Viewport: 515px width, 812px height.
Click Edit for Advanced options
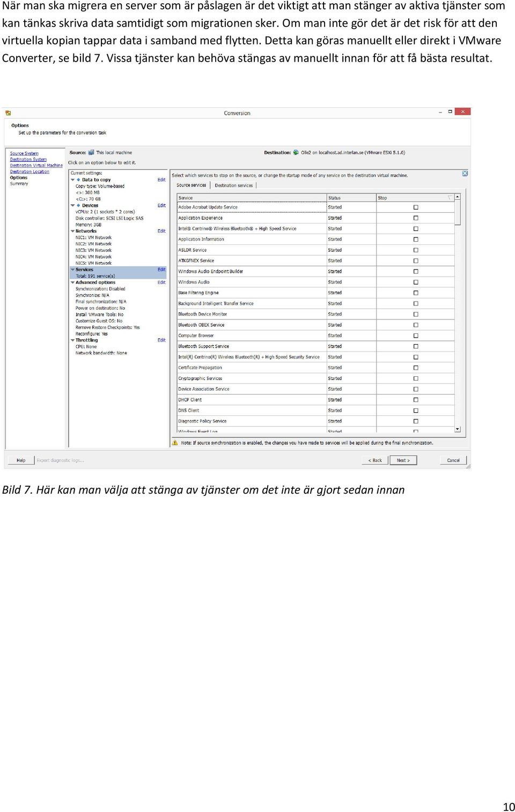point(161,282)
